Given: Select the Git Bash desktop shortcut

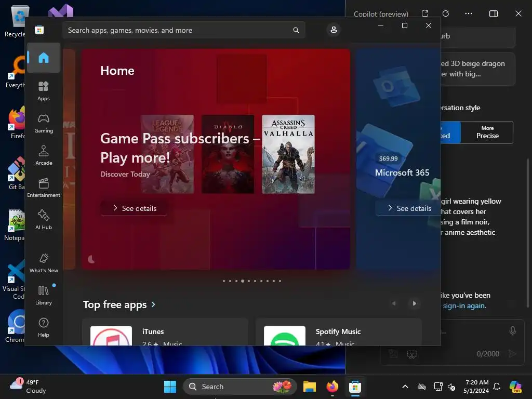Looking at the screenshot, I should pos(15,174).
